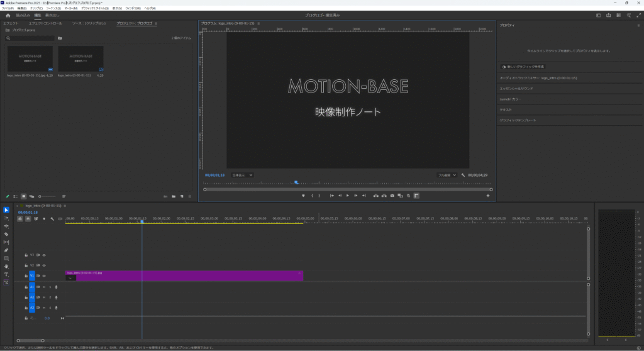Toggle V2 track output eye icon
The width and height of the screenshot is (644, 351).
44,265
